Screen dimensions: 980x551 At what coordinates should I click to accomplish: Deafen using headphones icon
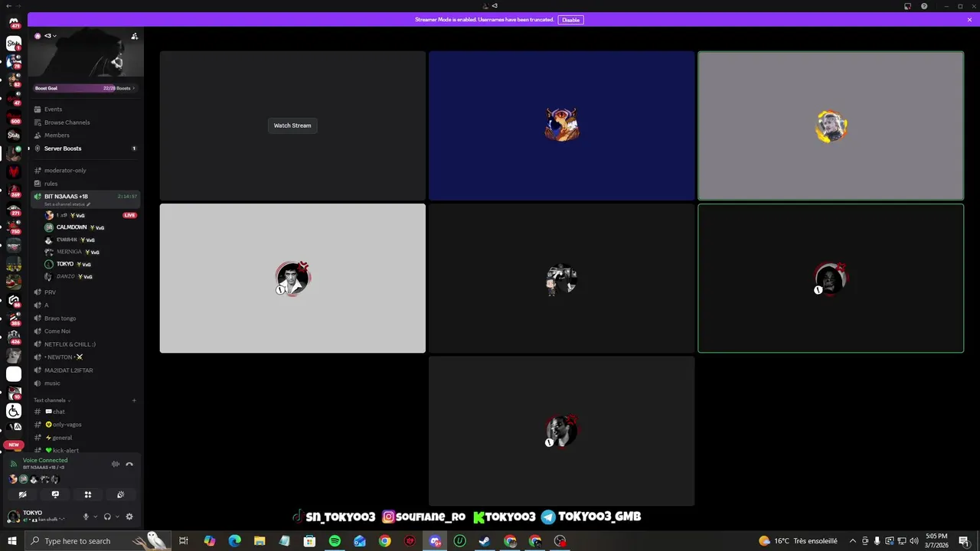pyautogui.click(x=107, y=517)
